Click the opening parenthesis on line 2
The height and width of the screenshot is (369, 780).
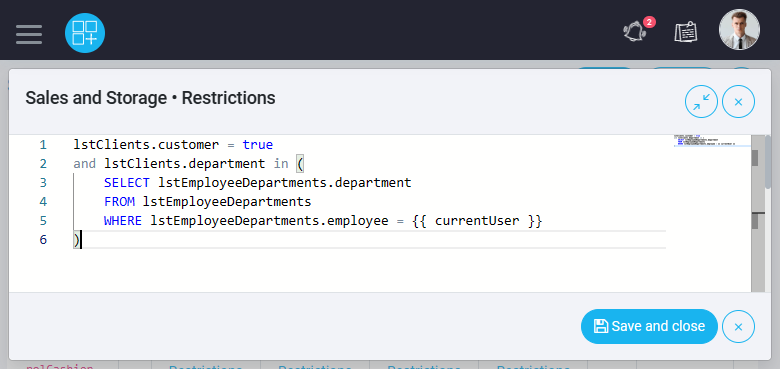pyautogui.click(x=299, y=164)
